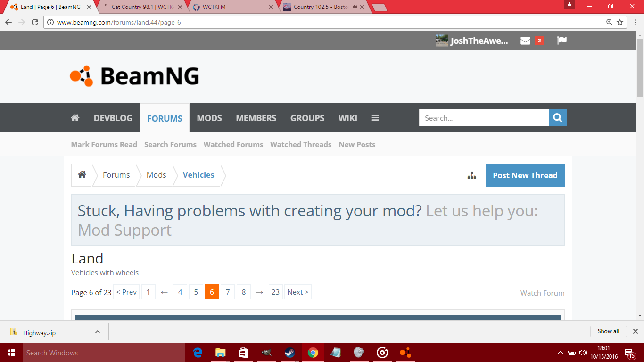The height and width of the screenshot is (362, 644).
Task: Go to page 1
Action: [x=148, y=292]
